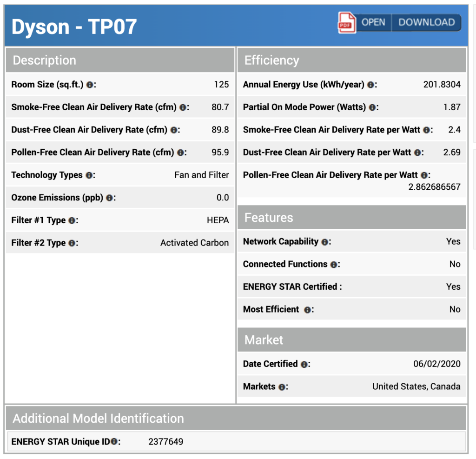This screenshot has height=459, width=476.
Task: Click the Smoke-Free CADR per Watt info icon
Action: pyautogui.click(x=427, y=130)
